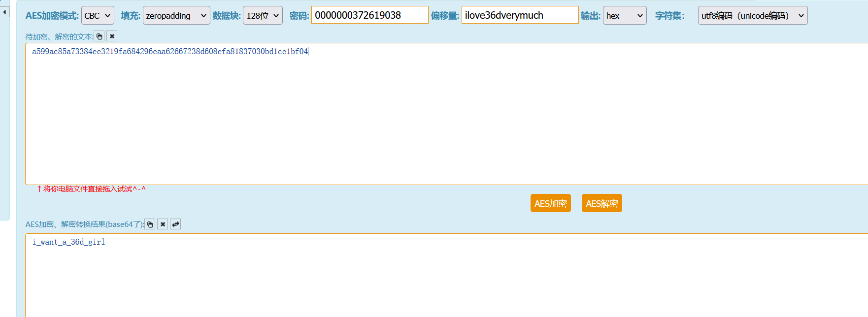Open the utf8 charset dropdown
The image size is (868, 317).
pos(753,15)
